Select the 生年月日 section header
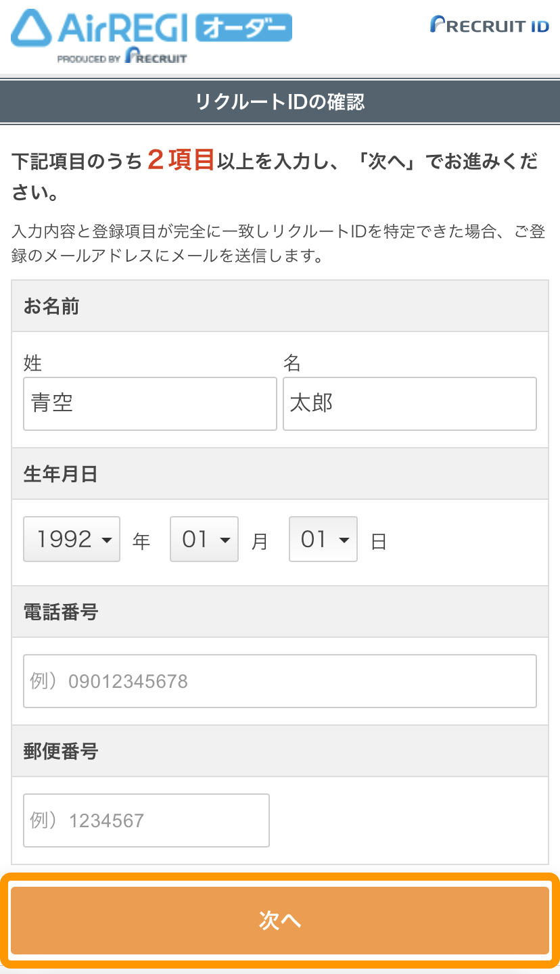 tap(60, 474)
